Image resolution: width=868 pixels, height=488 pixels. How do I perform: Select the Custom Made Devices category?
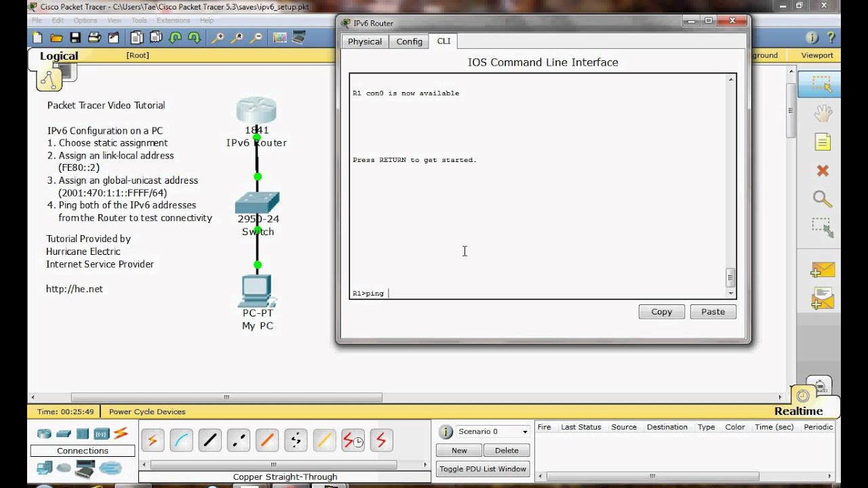coord(85,468)
